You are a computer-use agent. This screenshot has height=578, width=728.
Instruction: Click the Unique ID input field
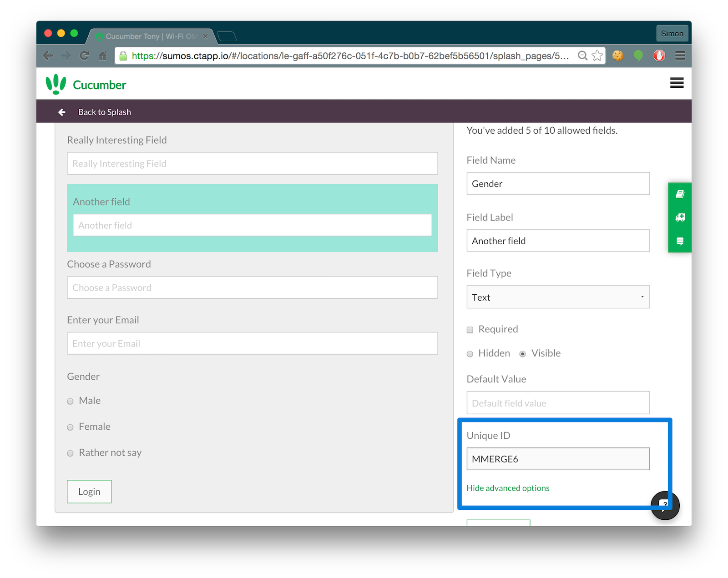click(558, 459)
